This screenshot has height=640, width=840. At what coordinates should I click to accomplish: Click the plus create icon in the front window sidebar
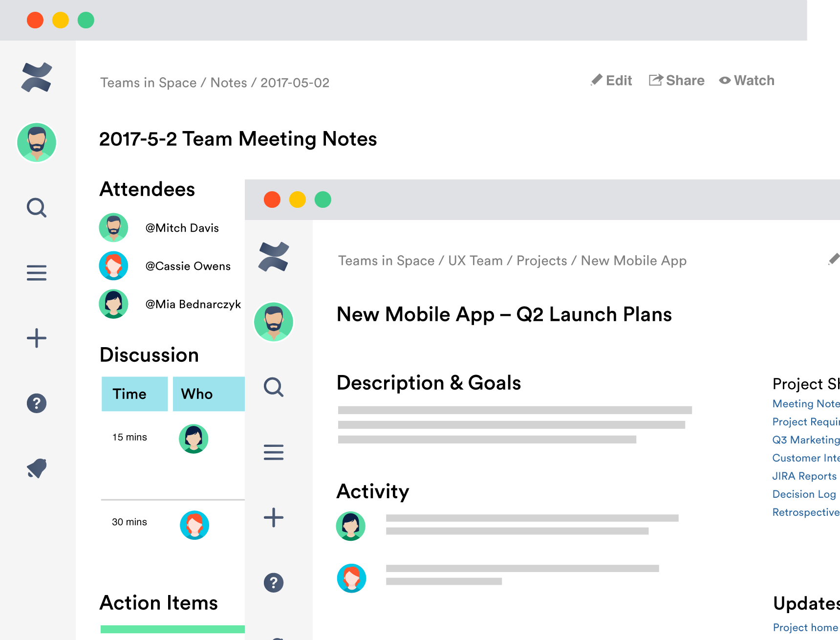coord(274,517)
